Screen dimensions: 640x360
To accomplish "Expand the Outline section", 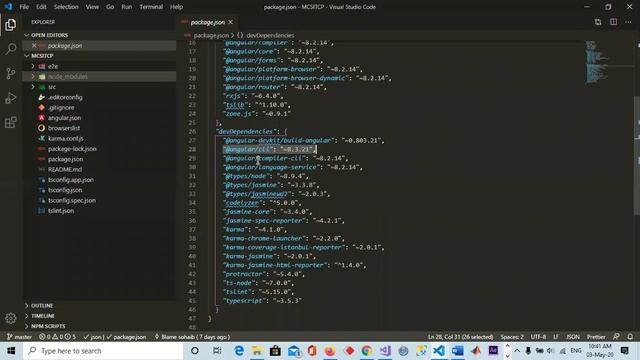I will click(x=27, y=305).
